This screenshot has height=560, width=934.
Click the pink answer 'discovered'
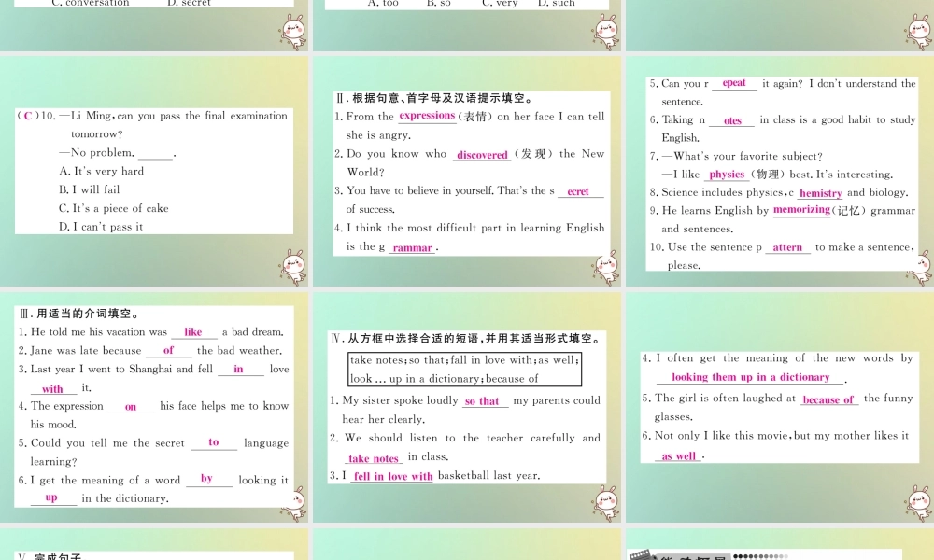click(x=482, y=155)
